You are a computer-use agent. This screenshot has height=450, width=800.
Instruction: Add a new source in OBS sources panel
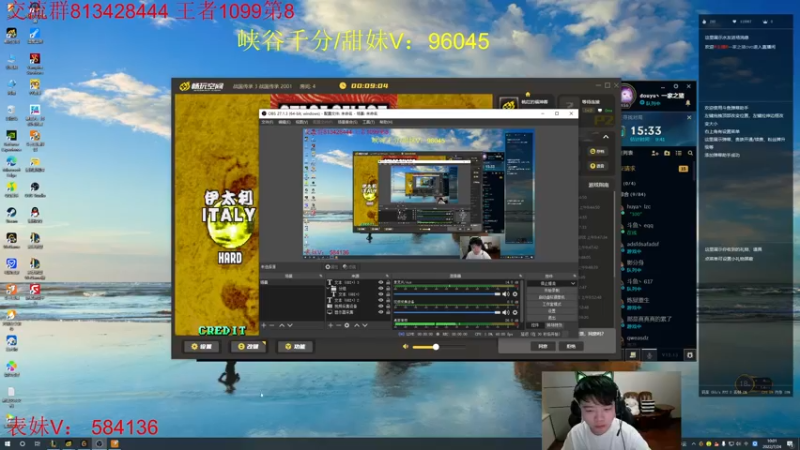pyautogui.click(x=331, y=325)
